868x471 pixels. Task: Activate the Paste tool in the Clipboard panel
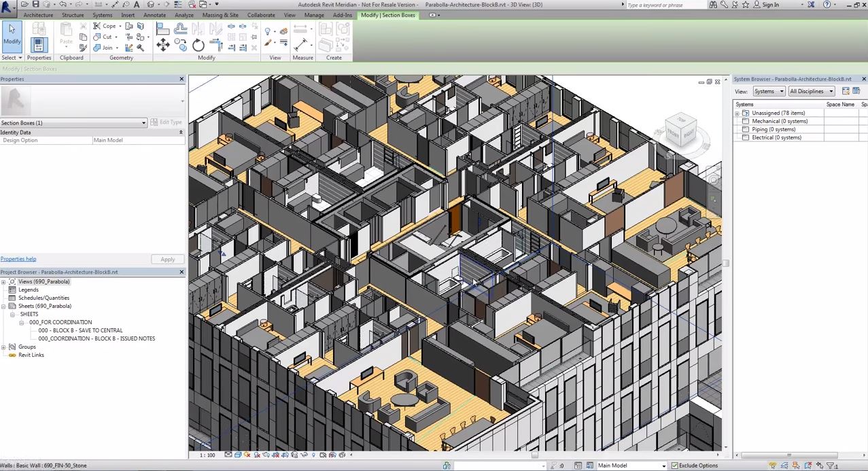pos(66,33)
